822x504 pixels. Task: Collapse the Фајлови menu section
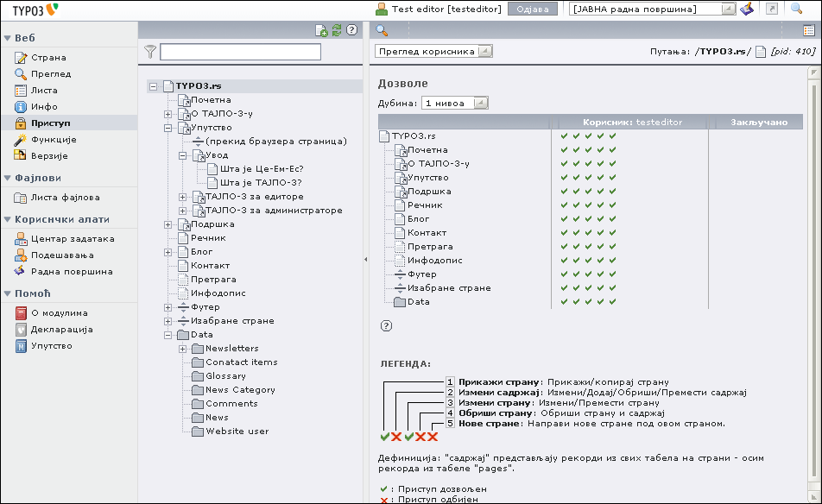click(7, 178)
